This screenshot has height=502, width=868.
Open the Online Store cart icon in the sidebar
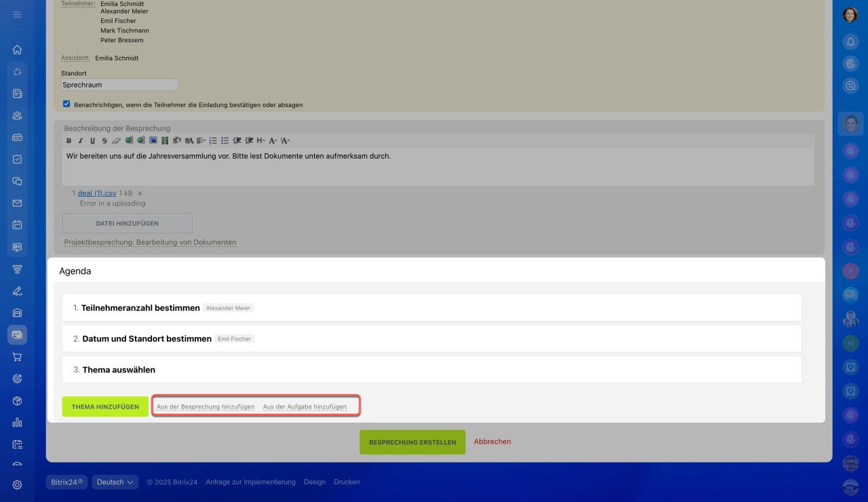17,357
